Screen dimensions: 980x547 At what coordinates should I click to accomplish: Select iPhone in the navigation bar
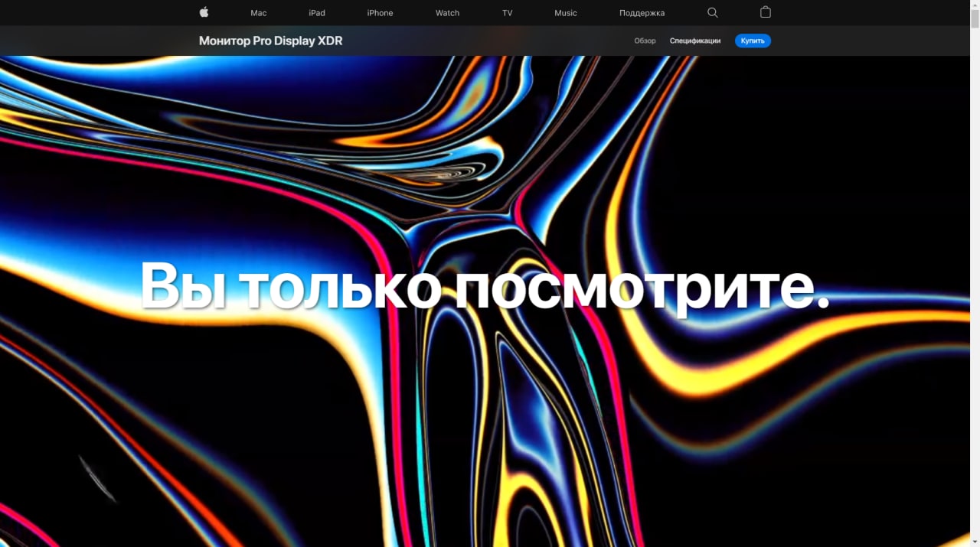[380, 13]
